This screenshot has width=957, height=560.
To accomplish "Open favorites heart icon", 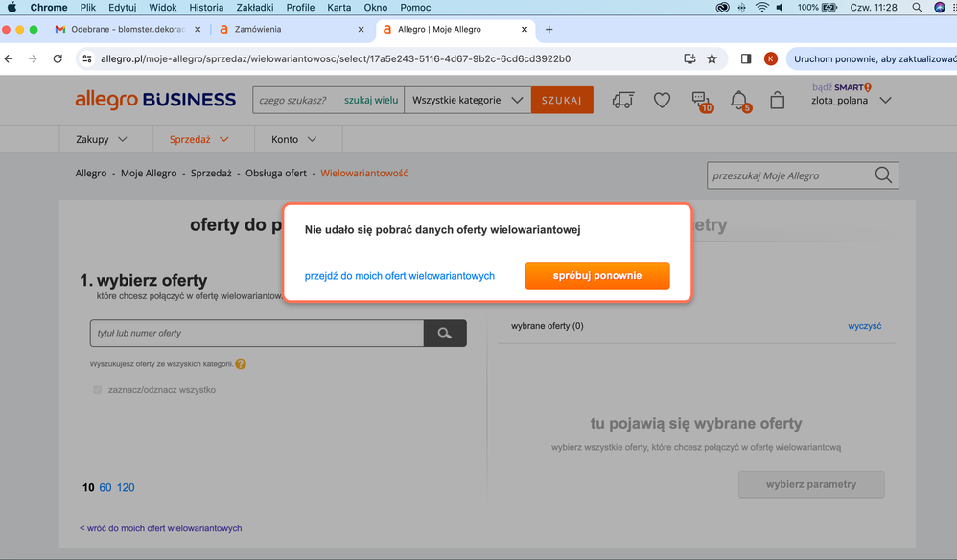I will click(x=663, y=100).
